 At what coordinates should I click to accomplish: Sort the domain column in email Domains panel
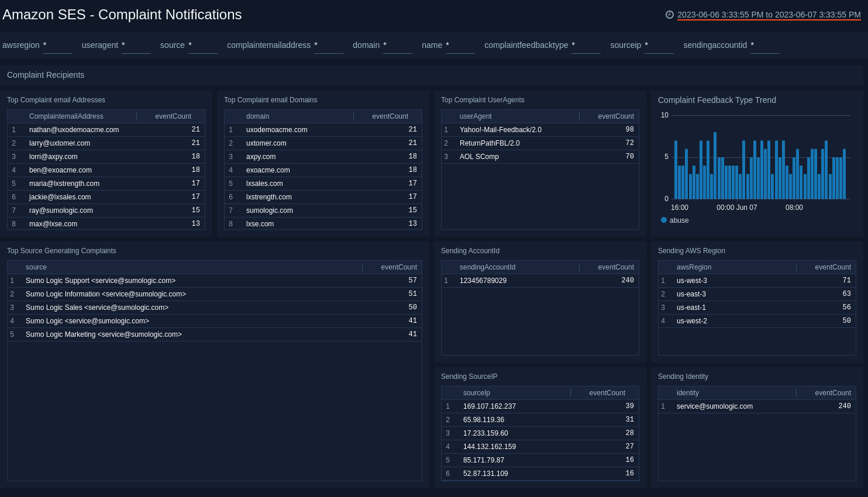click(257, 116)
